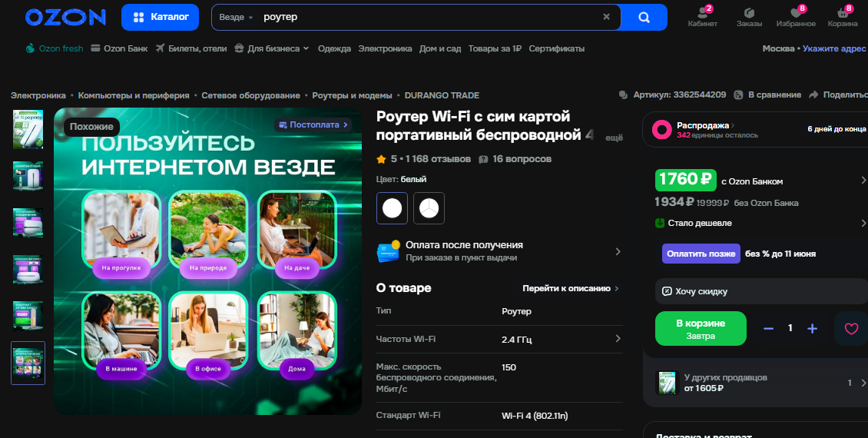
Task: Open Билеты, отели section
Action: click(x=191, y=48)
